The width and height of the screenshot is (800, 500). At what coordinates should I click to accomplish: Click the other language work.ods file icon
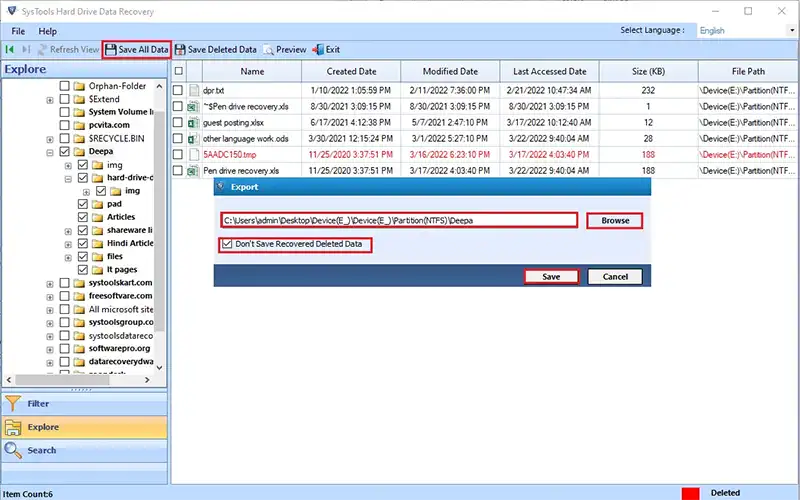(193, 138)
